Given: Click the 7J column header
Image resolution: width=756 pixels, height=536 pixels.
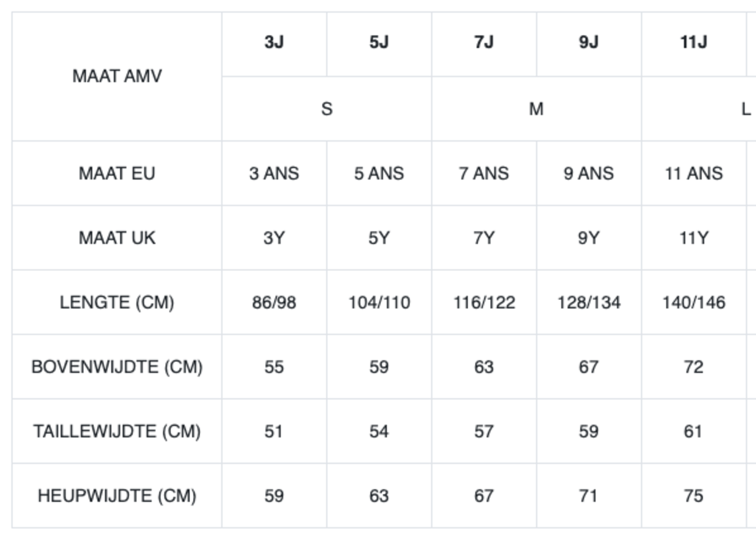Looking at the screenshot, I should [x=484, y=43].
